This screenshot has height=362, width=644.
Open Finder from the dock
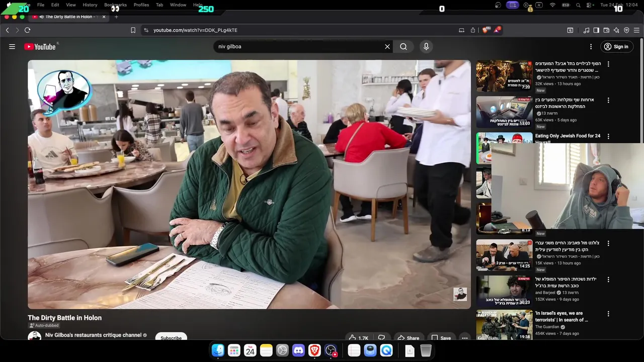tap(218, 350)
